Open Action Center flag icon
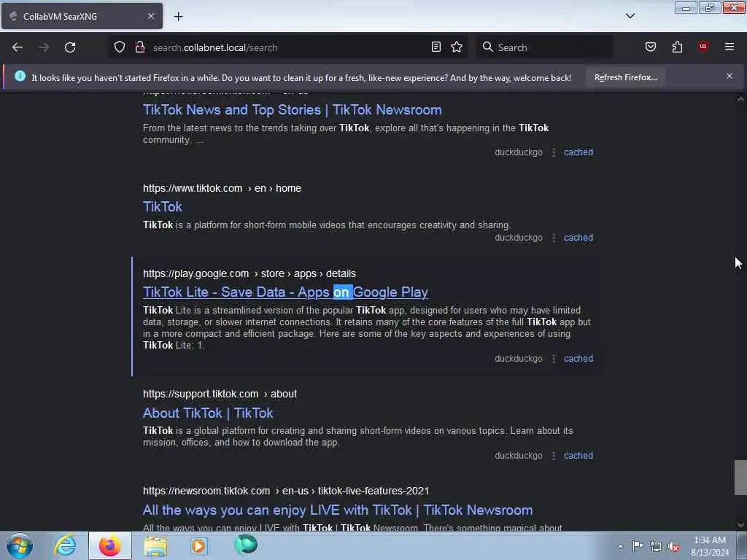The image size is (747, 560). point(638,545)
